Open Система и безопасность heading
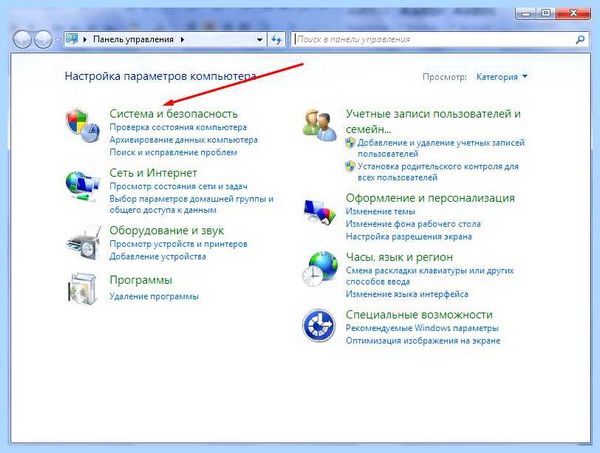This screenshot has height=453, width=600. pos(173,114)
